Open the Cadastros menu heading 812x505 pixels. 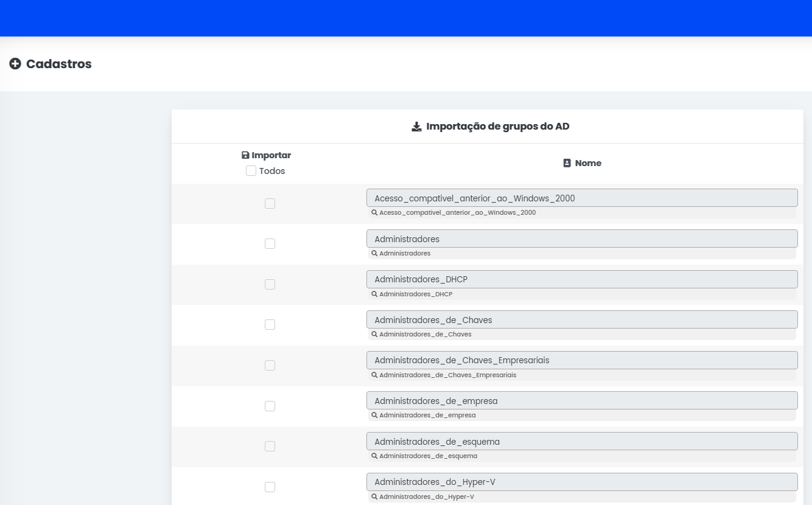pyautogui.click(x=58, y=64)
